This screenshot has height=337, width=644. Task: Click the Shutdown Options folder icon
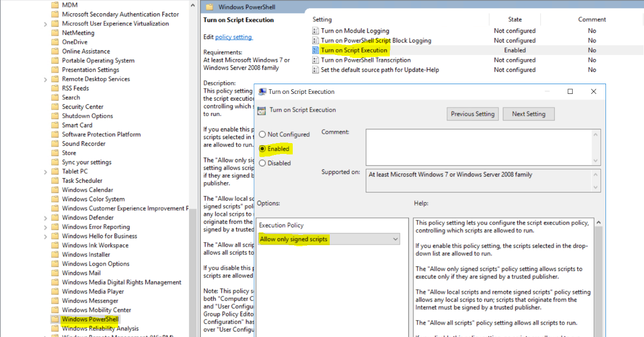tap(55, 116)
